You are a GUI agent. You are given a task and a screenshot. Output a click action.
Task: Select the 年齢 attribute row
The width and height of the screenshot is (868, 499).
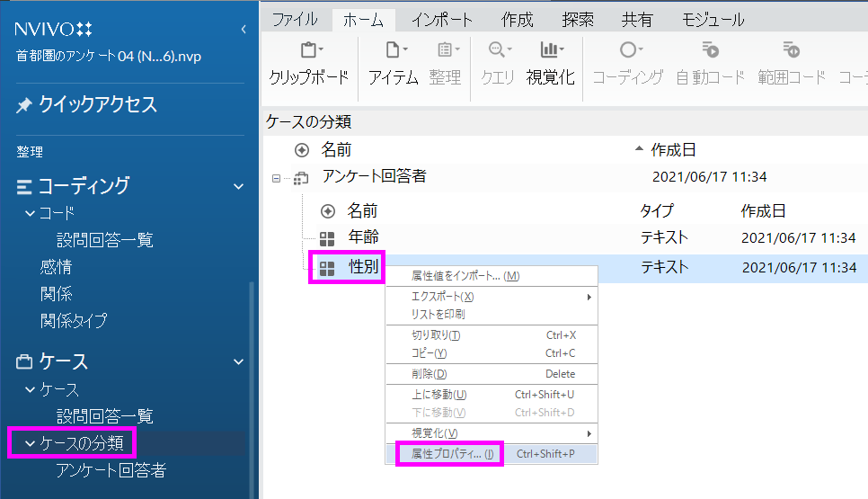pyautogui.click(x=363, y=237)
